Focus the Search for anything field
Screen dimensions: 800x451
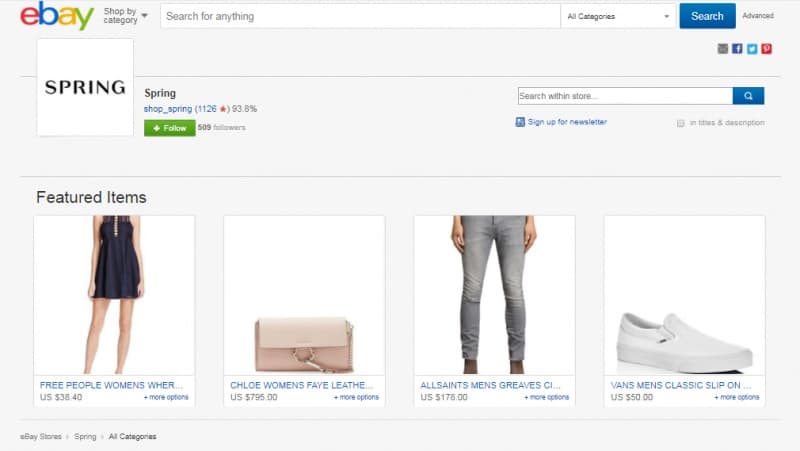point(360,16)
